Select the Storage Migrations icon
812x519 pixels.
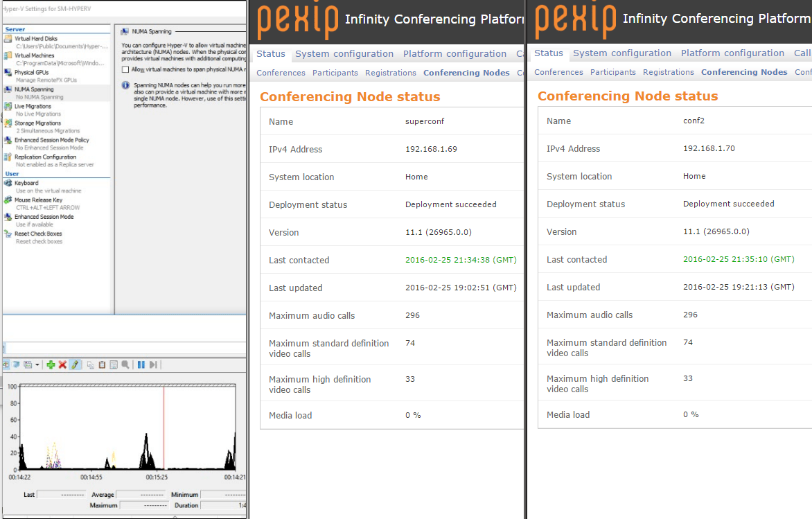coord(8,123)
